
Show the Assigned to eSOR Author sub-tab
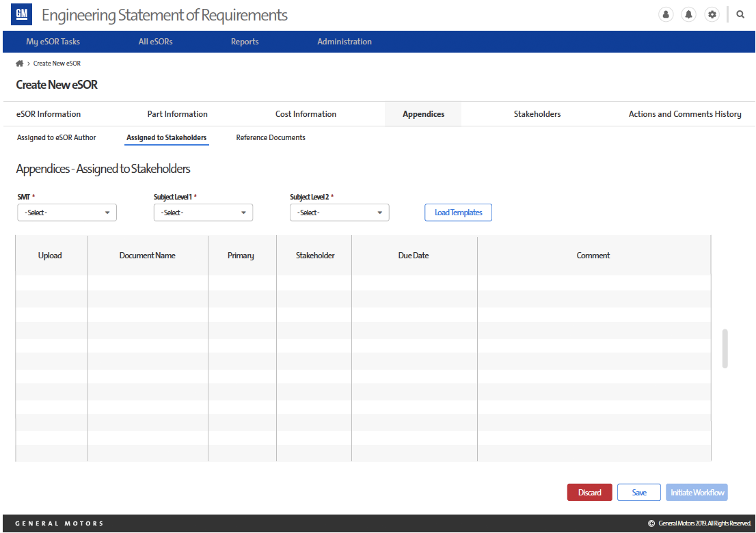(57, 138)
